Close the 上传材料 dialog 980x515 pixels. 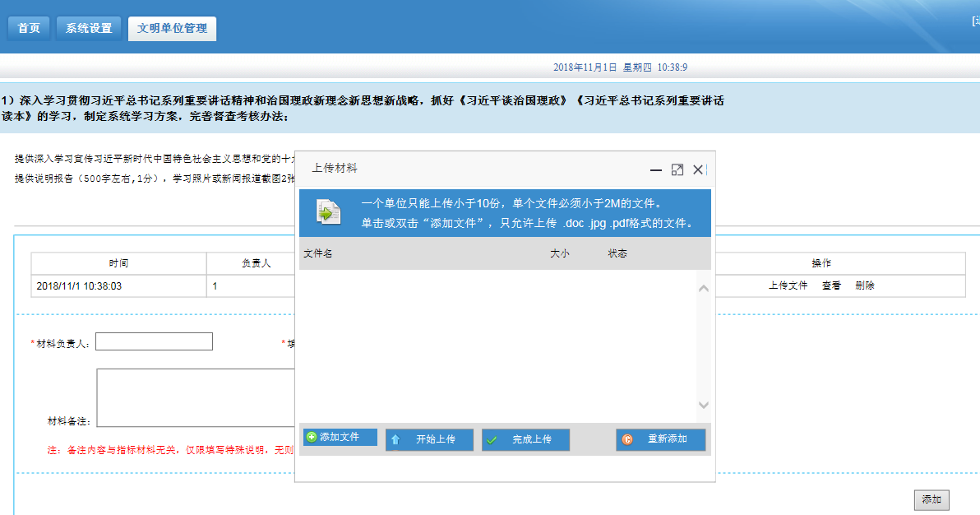[x=697, y=169]
